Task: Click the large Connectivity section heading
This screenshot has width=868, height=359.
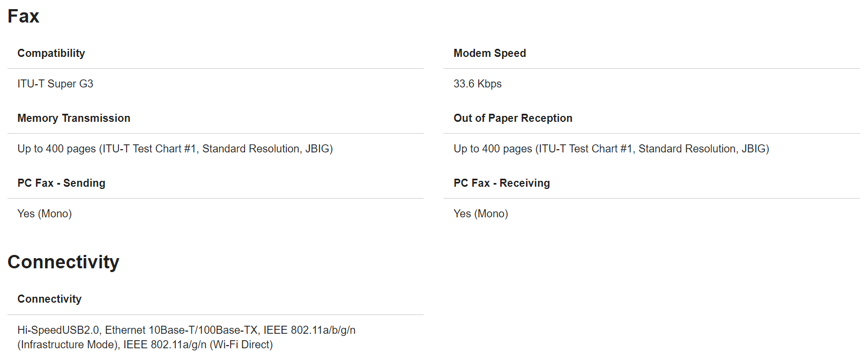Action: [63, 262]
